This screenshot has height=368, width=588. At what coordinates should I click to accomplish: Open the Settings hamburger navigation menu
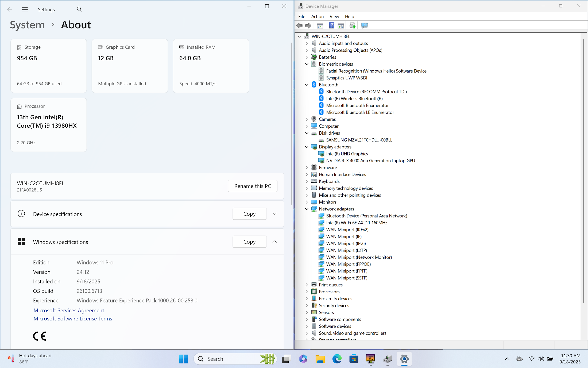(25, 9)
